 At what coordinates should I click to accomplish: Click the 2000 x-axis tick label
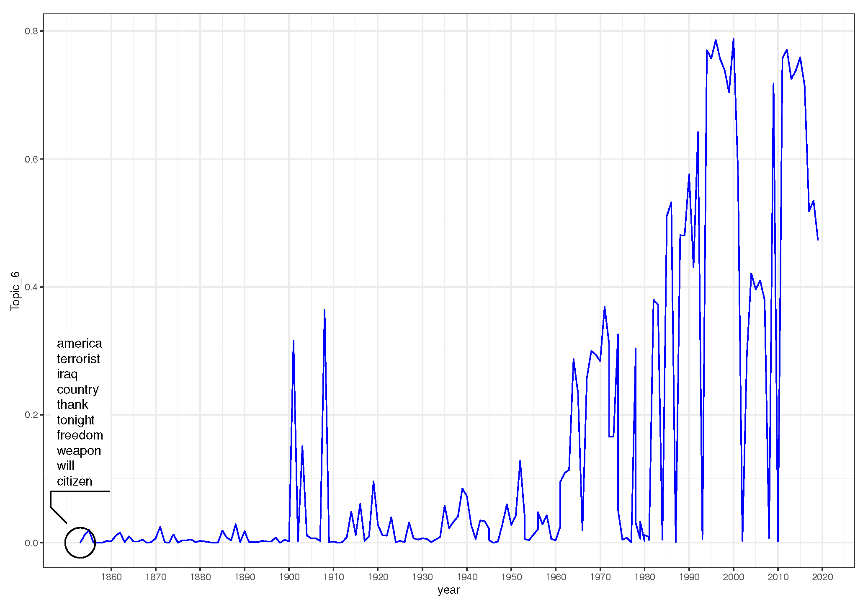[x=733, y=577]
